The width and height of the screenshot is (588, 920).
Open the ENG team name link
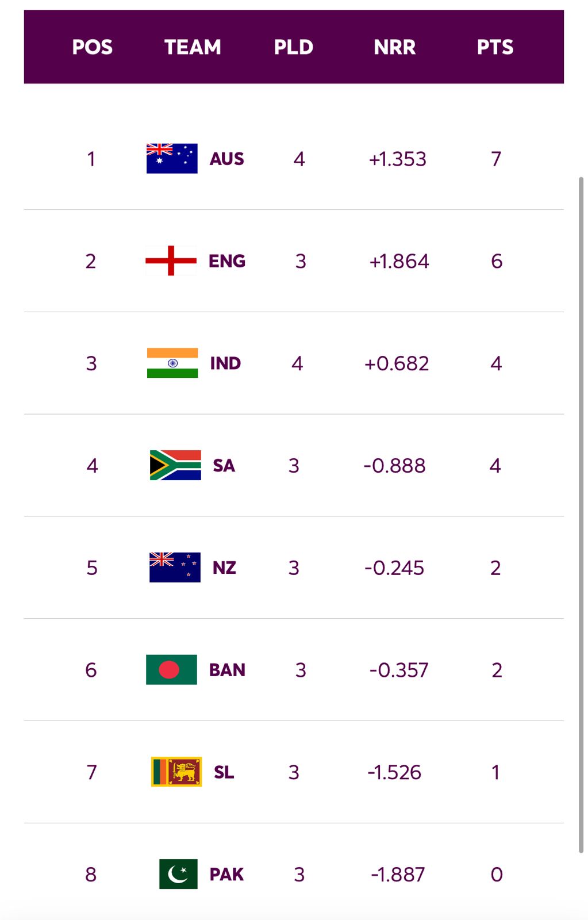pos(227,261)
